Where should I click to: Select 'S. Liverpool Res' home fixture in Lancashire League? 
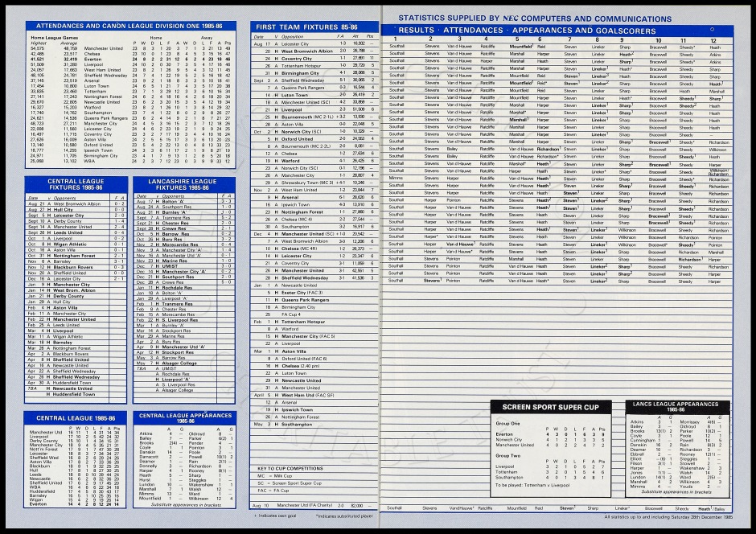coord(180,320)
